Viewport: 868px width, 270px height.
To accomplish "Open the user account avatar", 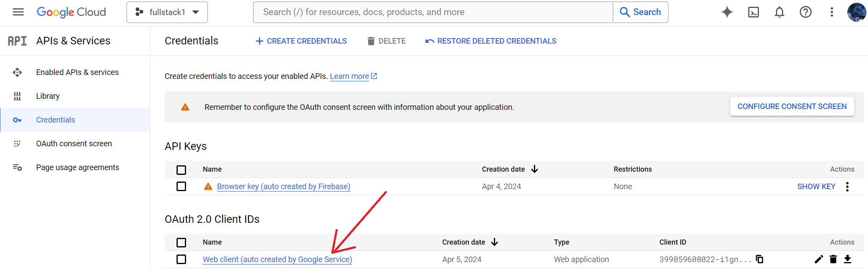I will [856, 12].
